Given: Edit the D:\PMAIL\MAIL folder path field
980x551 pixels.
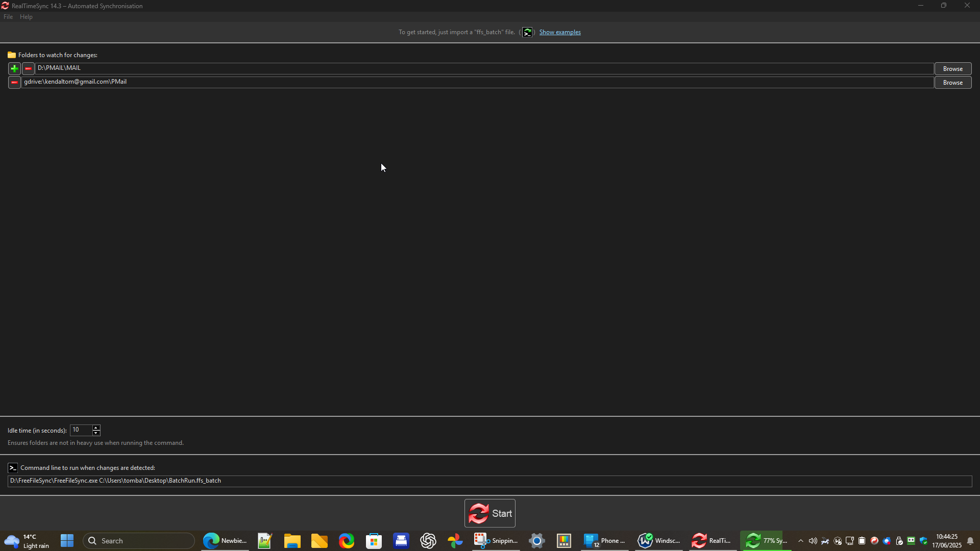Looking at the screenshot, I should [484, 68].
